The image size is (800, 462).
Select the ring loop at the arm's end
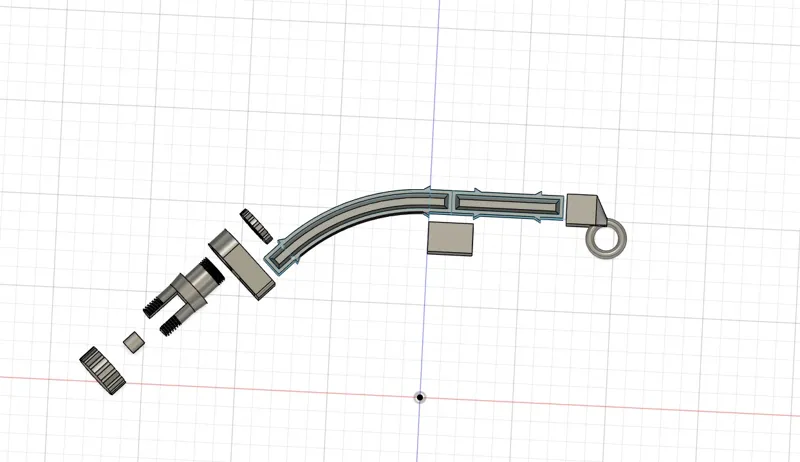click(x=606, y=239)
